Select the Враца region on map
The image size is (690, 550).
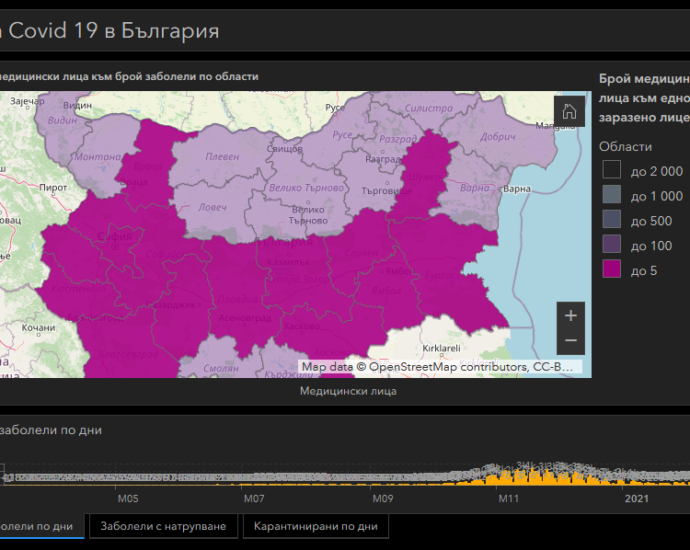click(148, 166)
